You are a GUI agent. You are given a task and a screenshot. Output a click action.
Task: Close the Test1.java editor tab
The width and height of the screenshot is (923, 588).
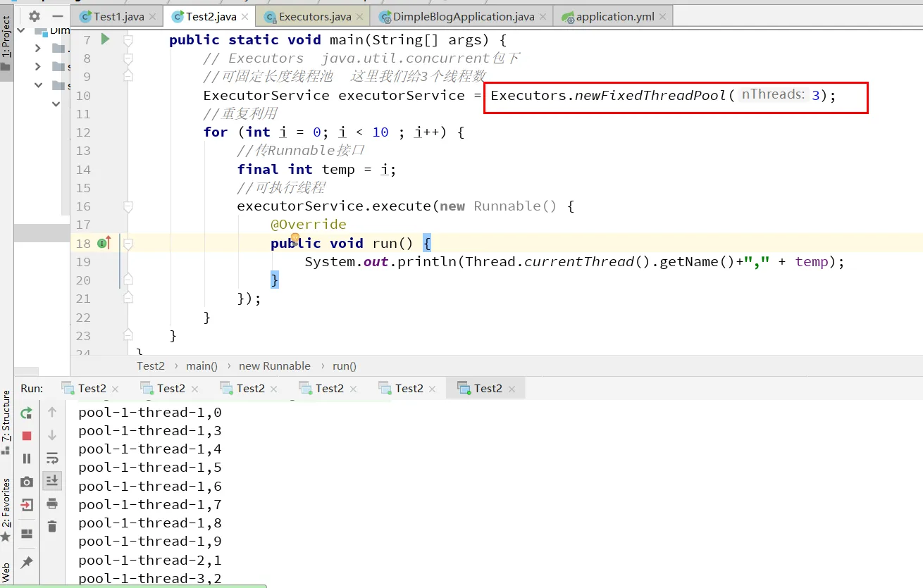click(x=152, y=17)
